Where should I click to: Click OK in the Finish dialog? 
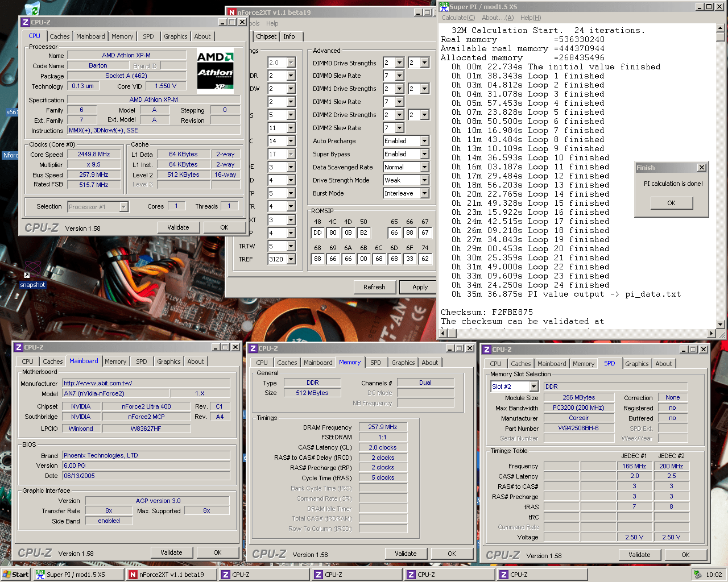(x=671, y=203)
